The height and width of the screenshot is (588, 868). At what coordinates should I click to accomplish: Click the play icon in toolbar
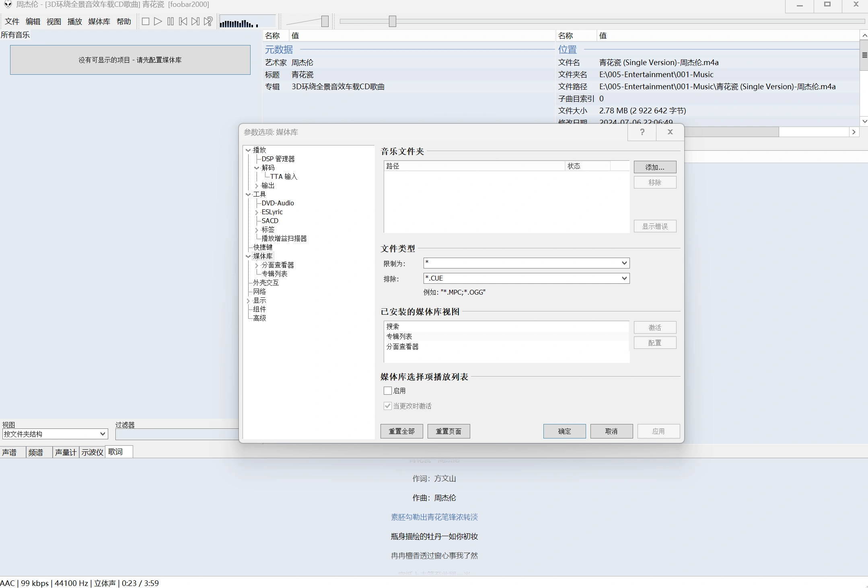[x=158, y=21]
